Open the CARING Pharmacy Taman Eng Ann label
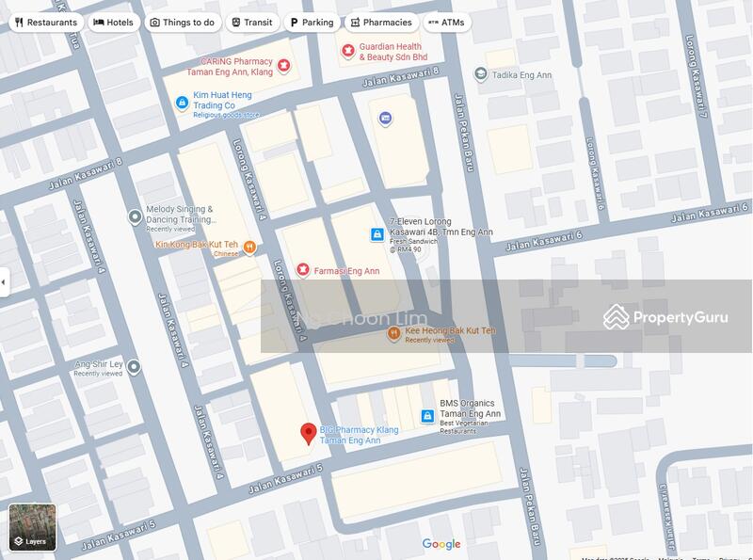Screen dimensions: 753x560 coord(230,67)
